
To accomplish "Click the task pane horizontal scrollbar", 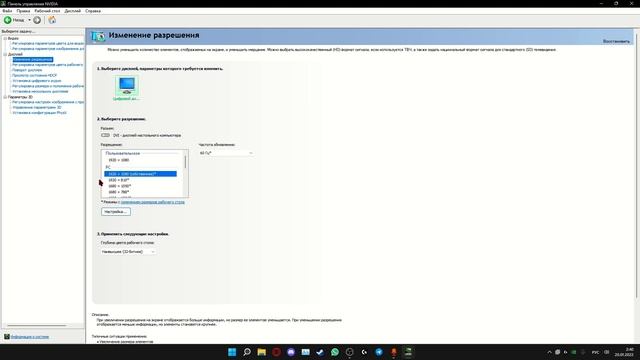I will (x=37, y=326).
